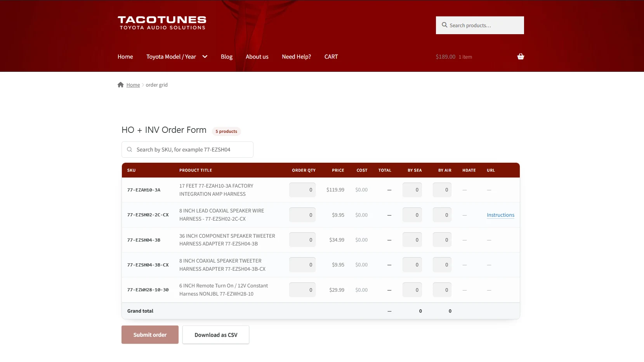The height and width of the screenshot is (362, 644).
Task: Click the HO + INV Order Form heading
Action: point(164,130)
